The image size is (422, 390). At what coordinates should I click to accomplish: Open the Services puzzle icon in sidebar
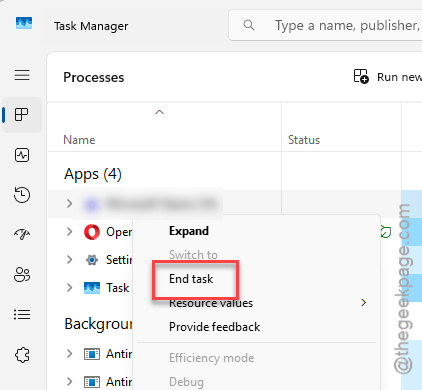[x=22, y=355]
